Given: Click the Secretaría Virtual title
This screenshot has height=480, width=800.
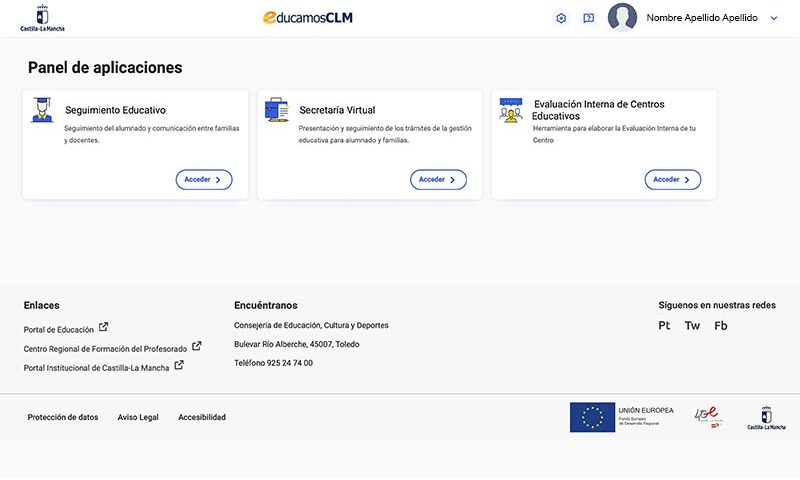Looking at the screenshot, I should point(337,110).
